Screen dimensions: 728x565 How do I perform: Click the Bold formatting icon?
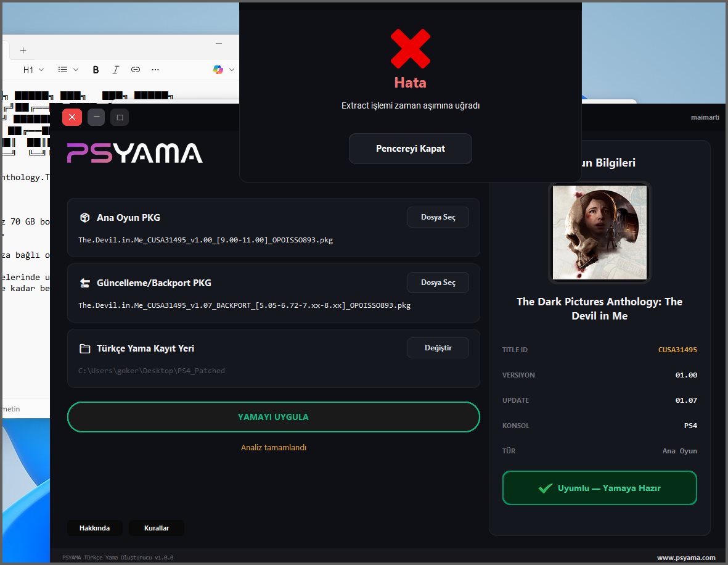tap(96, 70)
